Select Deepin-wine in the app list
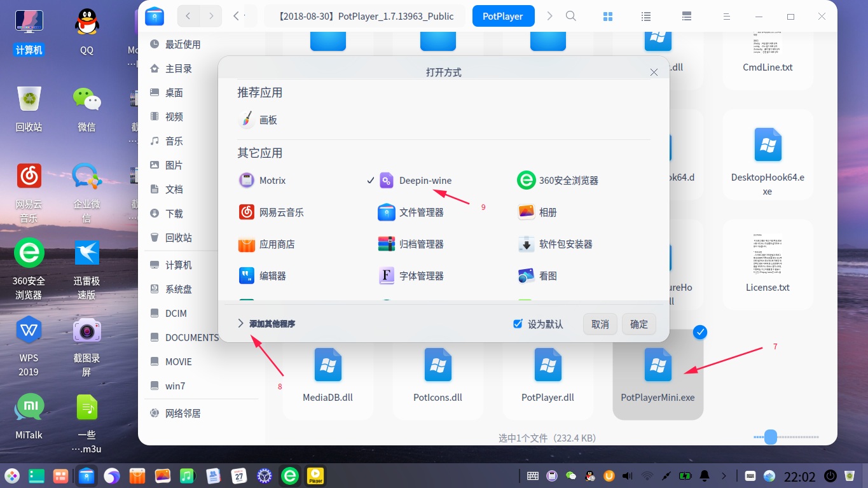The width and height of the screenshot is (868, 488). (x=415, y=181)
